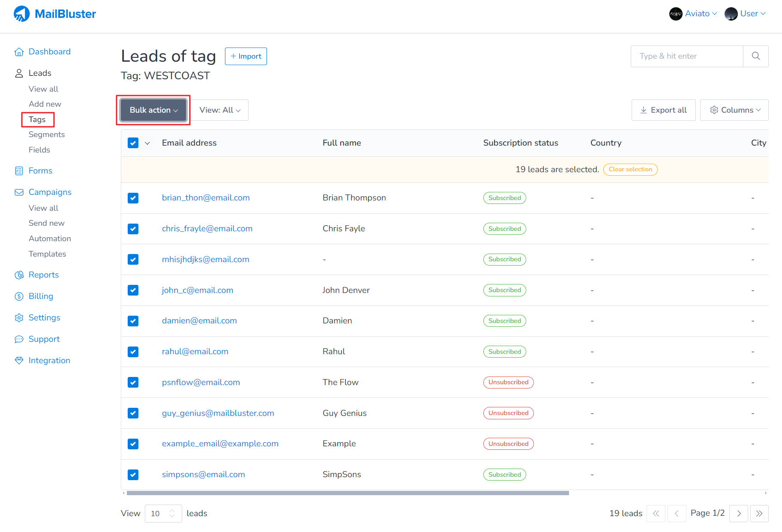Open Dashboard via the home icon

click(x=19, y=52)
